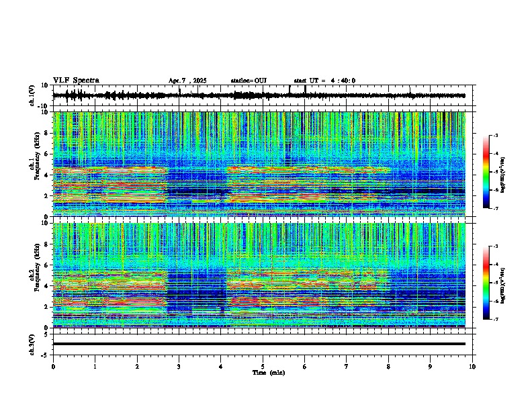Viewport: 532px width, 411px height.
Task: Select the date label "Apr. 7 , 2025"
Action: coord(187,81)
